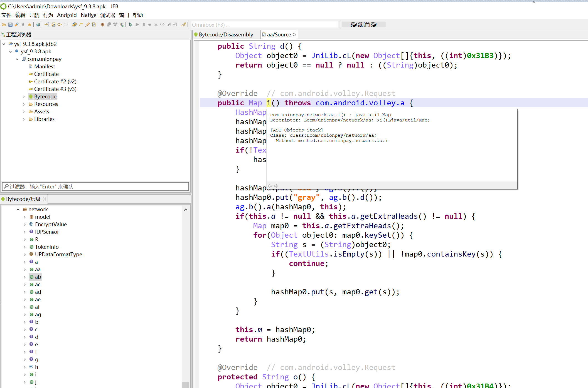This screenshot has height=388, width=588.
Task: Click the worker figure button near Omnibox
Action: click(x=360, y=24)
